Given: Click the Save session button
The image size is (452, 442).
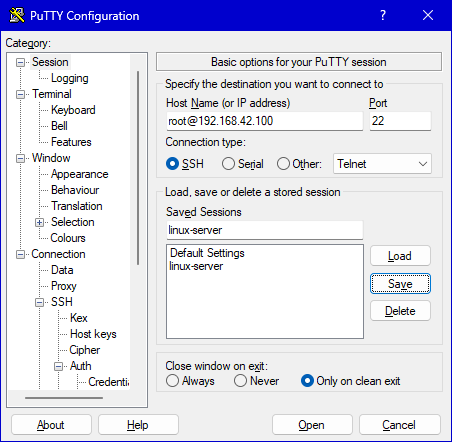Looking at the screenshot, I should coord(400,284).
